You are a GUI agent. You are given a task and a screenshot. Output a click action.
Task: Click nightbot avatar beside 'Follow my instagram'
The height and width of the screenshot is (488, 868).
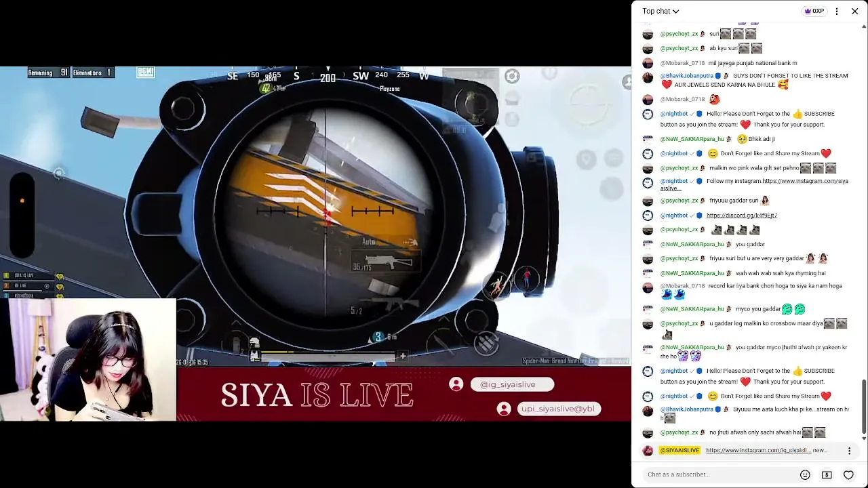tap(648, 182)
